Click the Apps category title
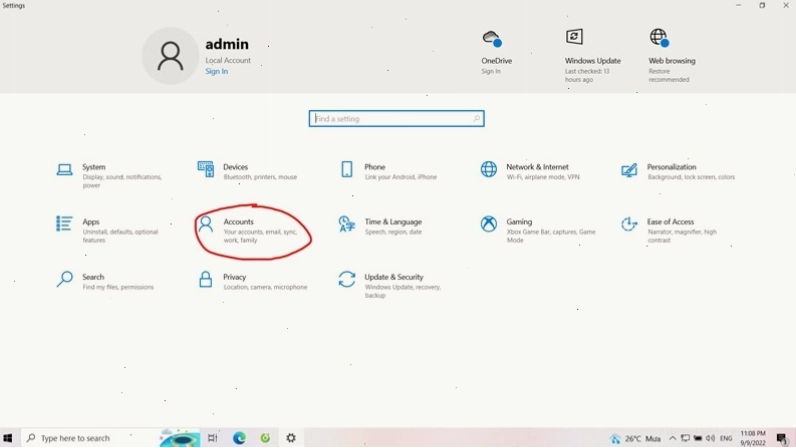This screenshot has width=796, height=448. click(x=91, y=222)
